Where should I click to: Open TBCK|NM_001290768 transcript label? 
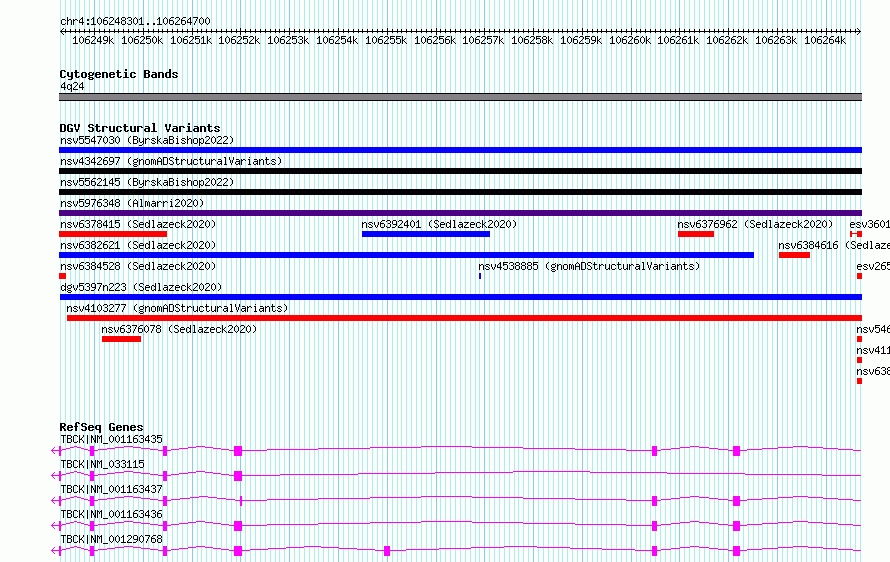pyautogui.click(x=111, y=539)
